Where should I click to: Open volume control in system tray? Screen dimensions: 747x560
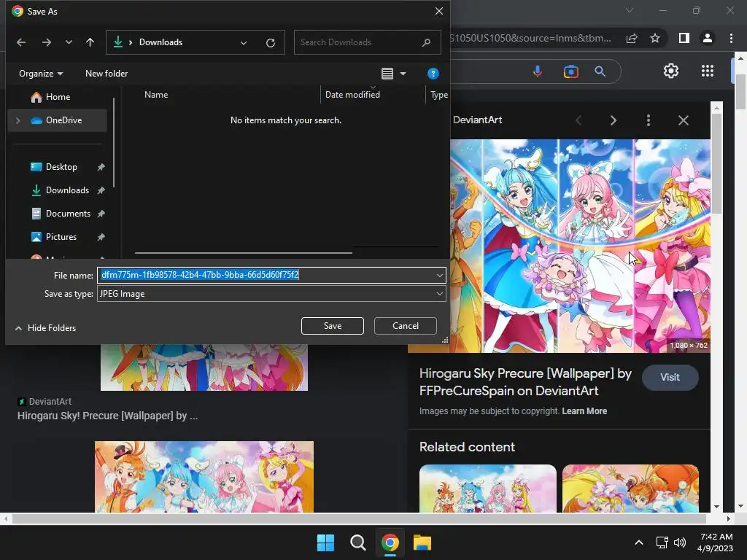point(680,542)
